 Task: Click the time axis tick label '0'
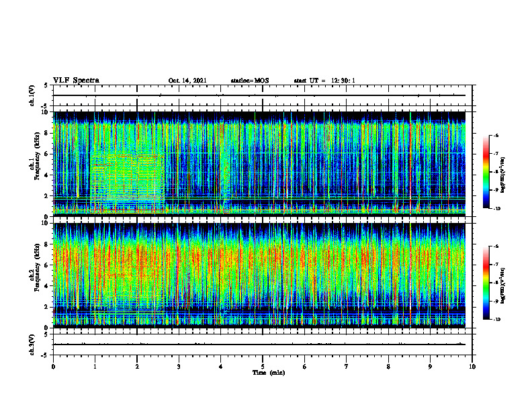[53, 367]
